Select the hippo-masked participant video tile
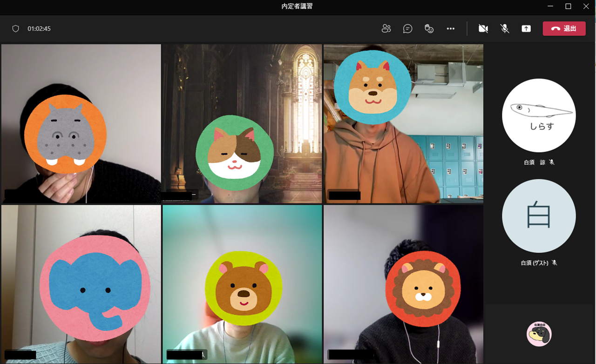The image size is (596, 364). (81, 124)
